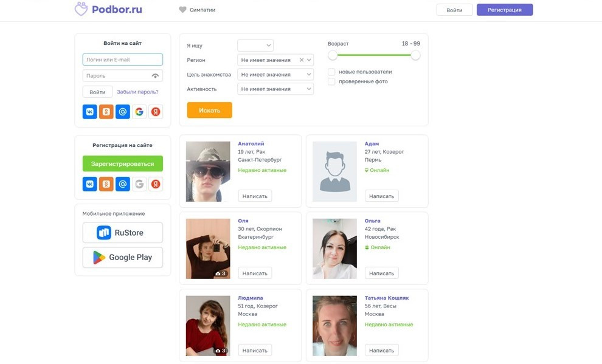Open the photo count badge on Оля's picture
The width and height of the screenshot is (602, 364).
220,273
